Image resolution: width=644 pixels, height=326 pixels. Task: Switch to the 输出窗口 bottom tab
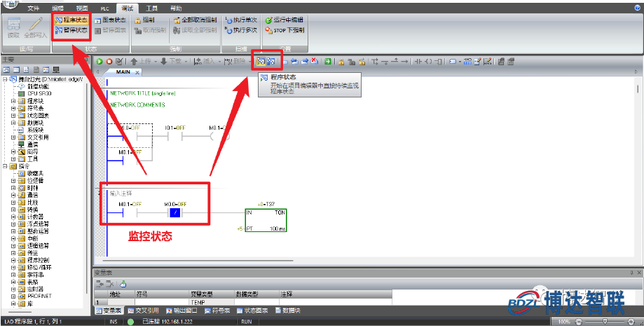(181, 311)
